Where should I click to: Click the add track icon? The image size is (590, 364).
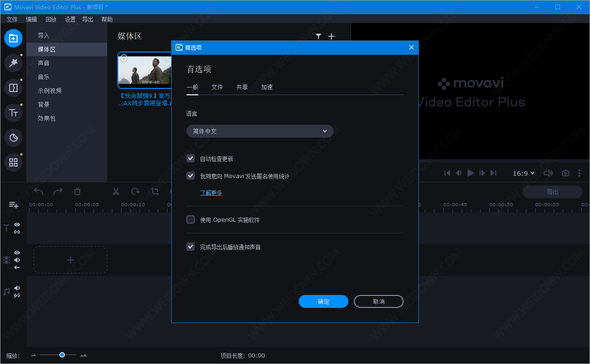pos(13,205)
